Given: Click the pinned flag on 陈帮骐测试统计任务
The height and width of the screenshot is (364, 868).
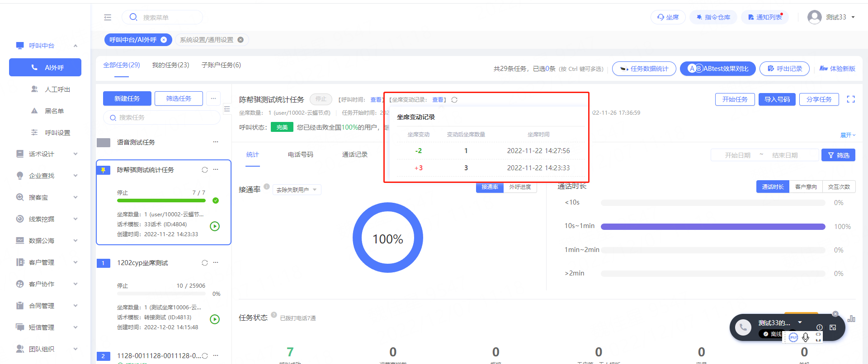Looking at the screenshot, I should click(x=104, y=170).
